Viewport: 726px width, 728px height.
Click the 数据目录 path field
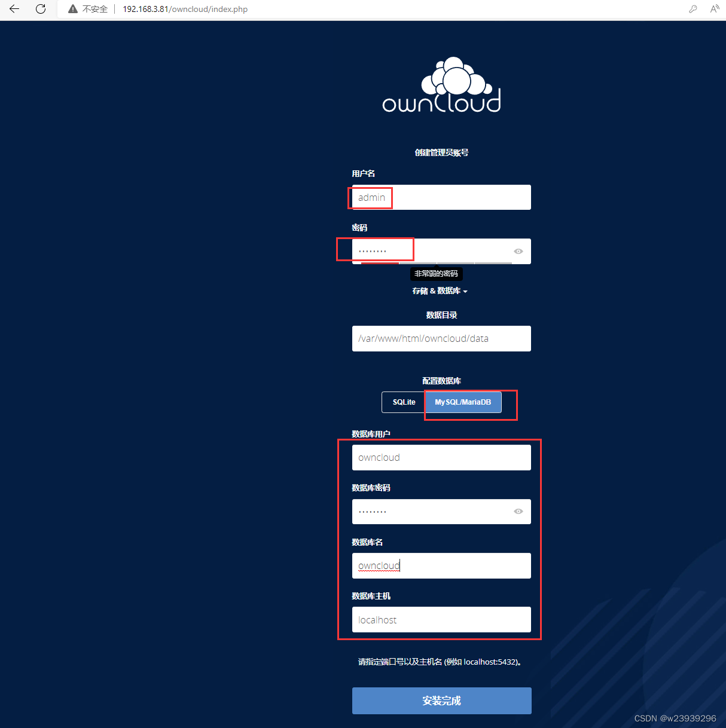point(441,338)
